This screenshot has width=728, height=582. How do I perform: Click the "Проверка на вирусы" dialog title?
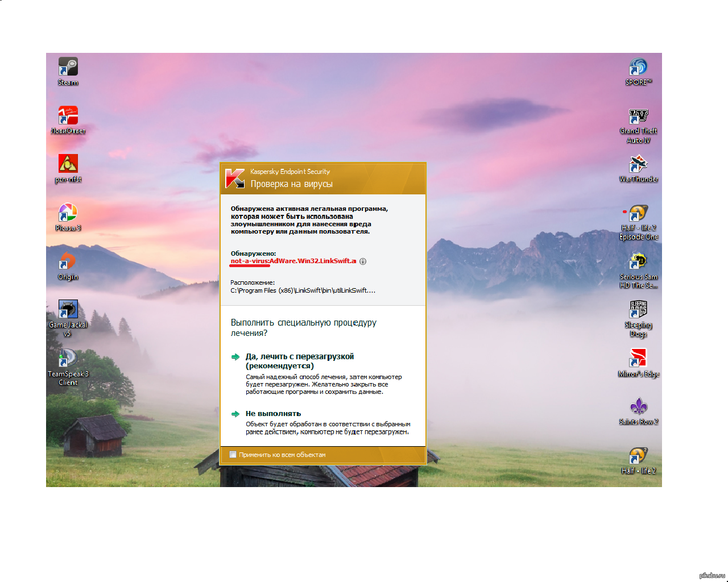292,184
